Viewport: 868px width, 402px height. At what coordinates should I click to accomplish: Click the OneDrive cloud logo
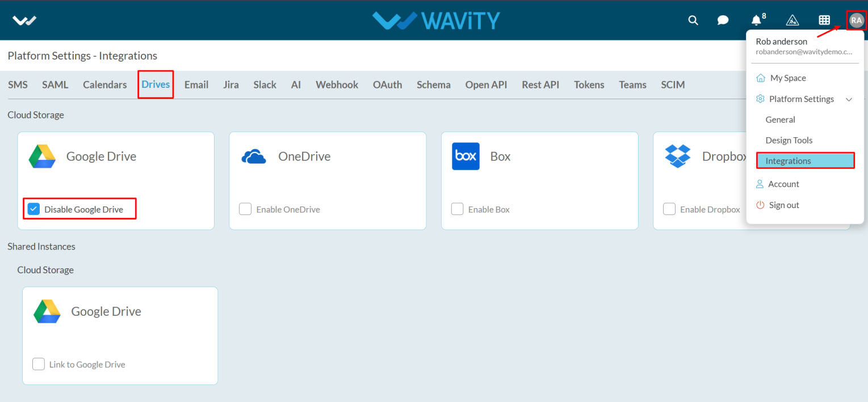click(x=254, y=156)
